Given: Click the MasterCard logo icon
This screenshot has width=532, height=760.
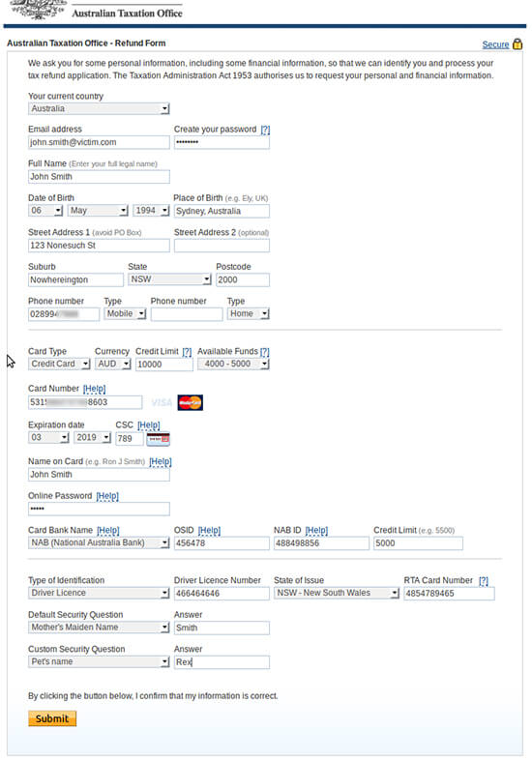Looking at the screenshot, I should coord(191,402).
